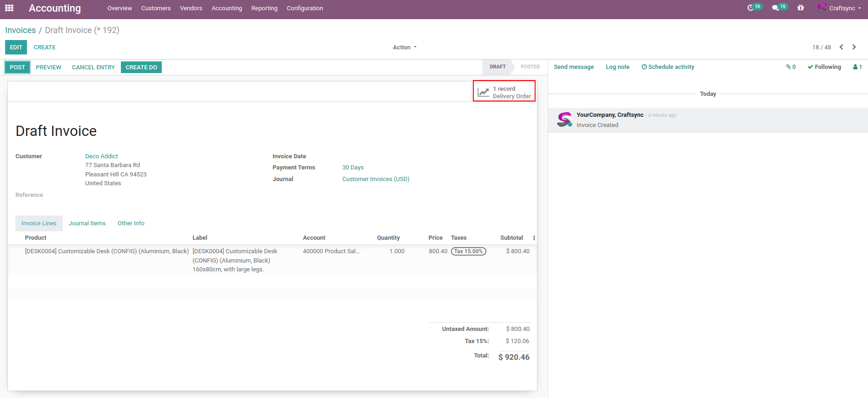This screenshot has height=398, width=868.
Task: Click the POSTED status stage
Action: click(530, 67)
